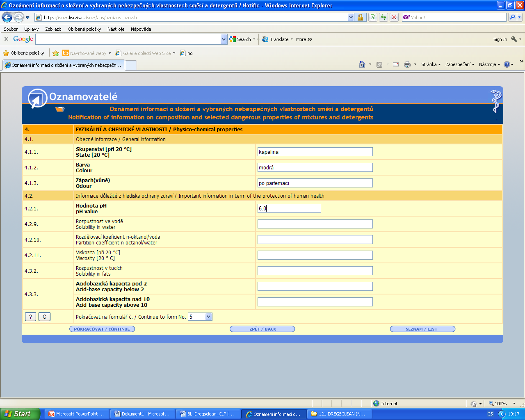Open the Zabezpečení dropdown menu
The height and width of the screenshot is (420, 525).
[x=460, y=64]
